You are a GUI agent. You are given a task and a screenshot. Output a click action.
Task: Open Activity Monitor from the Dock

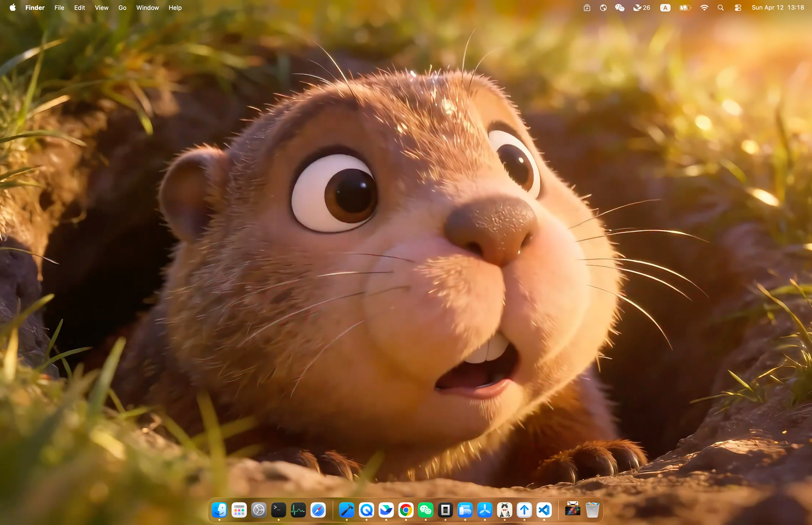pyautogui.click(x=298, y=510)
